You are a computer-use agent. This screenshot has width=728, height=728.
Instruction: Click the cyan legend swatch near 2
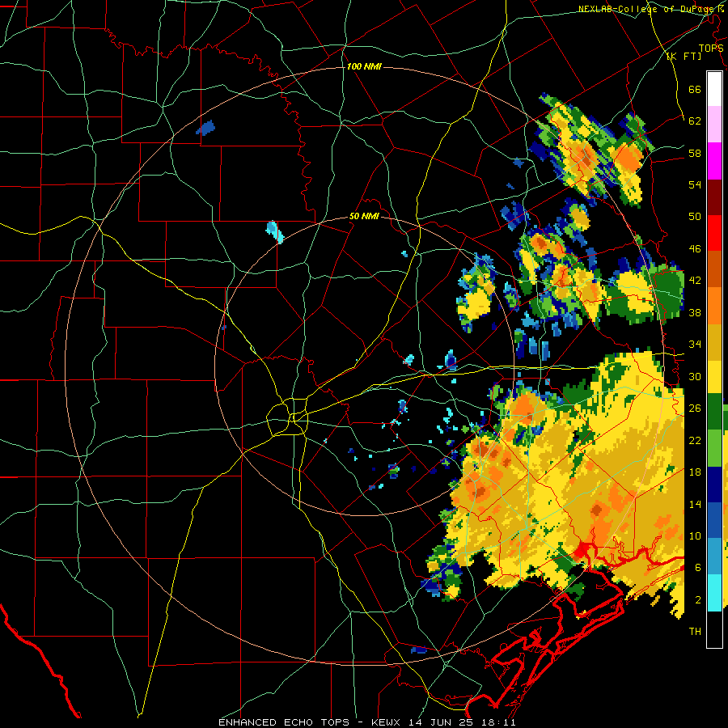click(714, 593)
